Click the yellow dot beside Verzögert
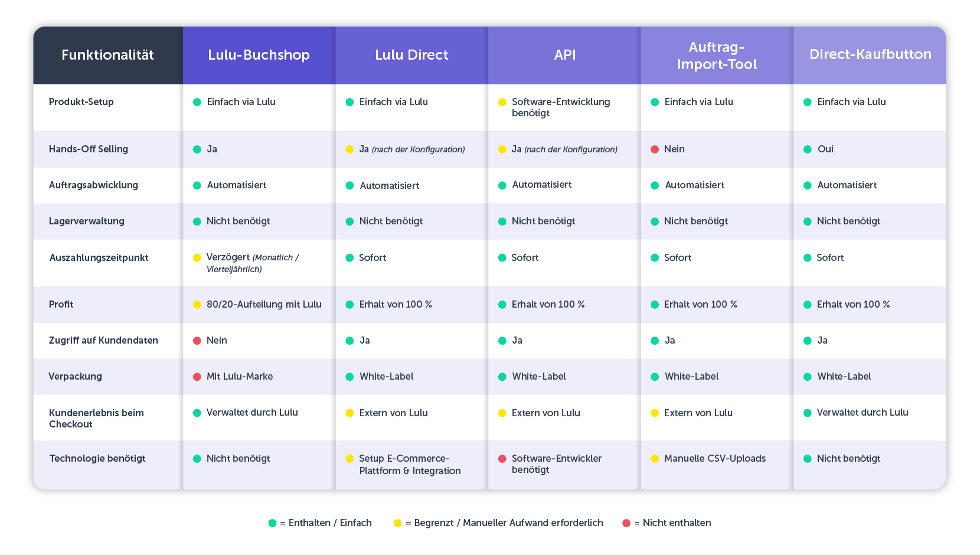Viewport: 980px width, 555px height. (197, 258)
